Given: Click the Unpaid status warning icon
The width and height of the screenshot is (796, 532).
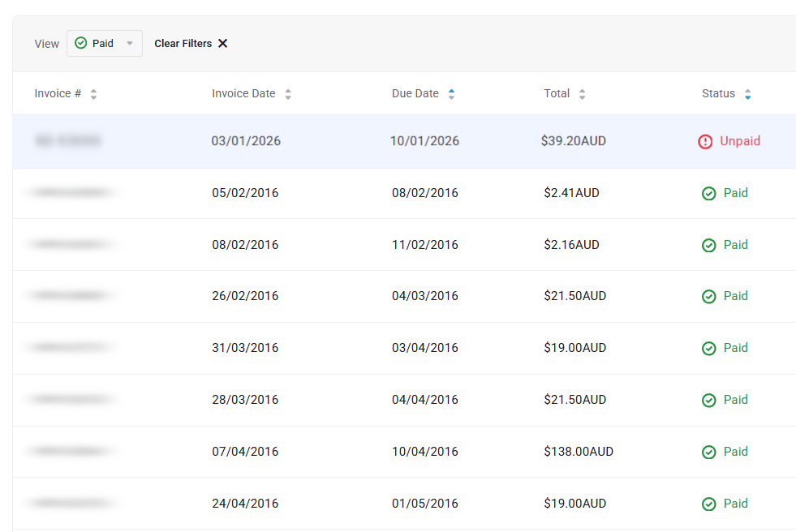Looking at the screenshot, I should (x=705, y=142).
